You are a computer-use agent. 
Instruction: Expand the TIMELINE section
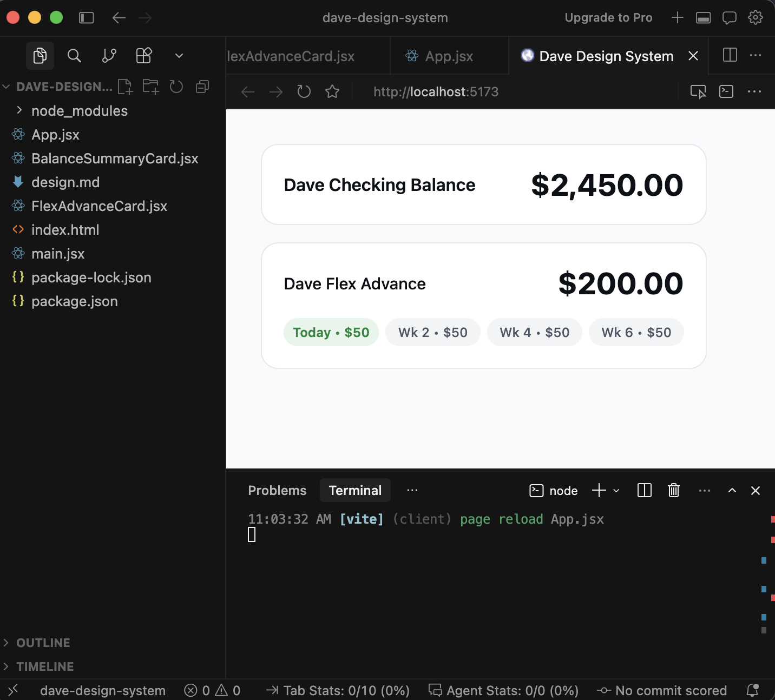click(x=113, y=666)
